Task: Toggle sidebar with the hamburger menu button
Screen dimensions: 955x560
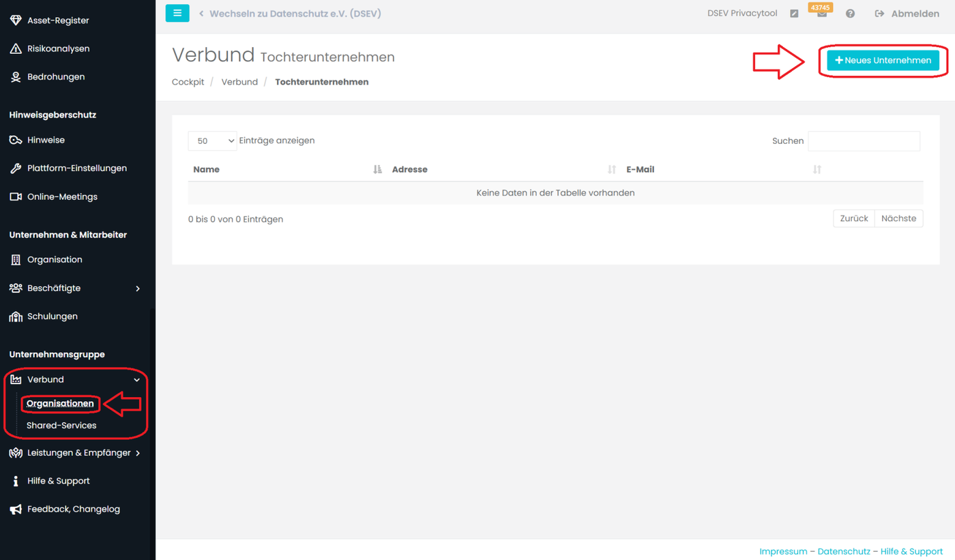Action: coord(177,13)
